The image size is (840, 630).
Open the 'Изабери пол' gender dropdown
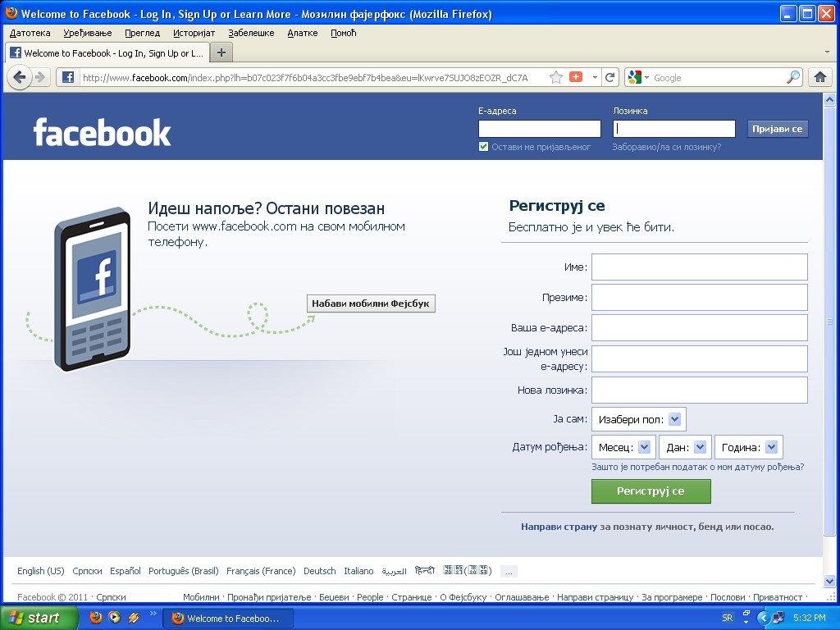point(638,419)
